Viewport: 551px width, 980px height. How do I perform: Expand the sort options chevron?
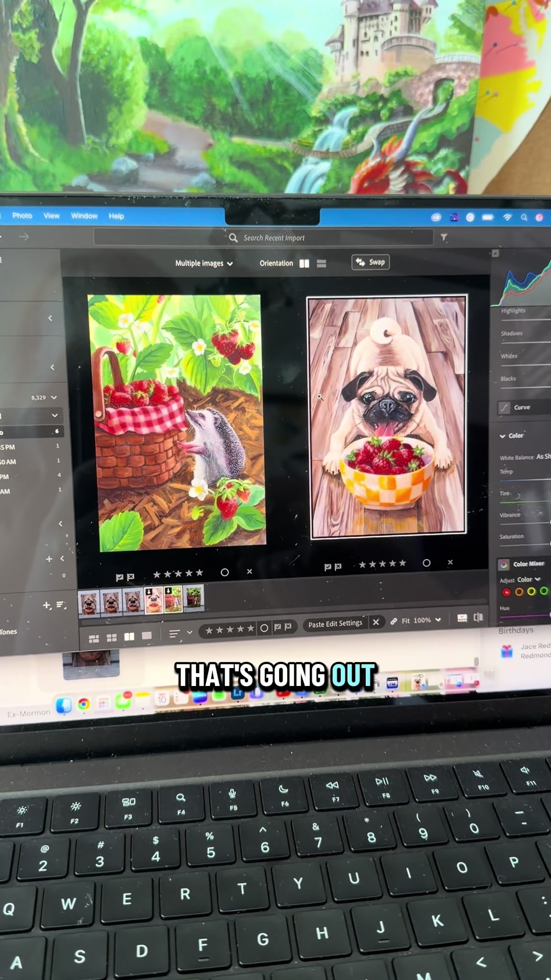(x=190, y=632)
